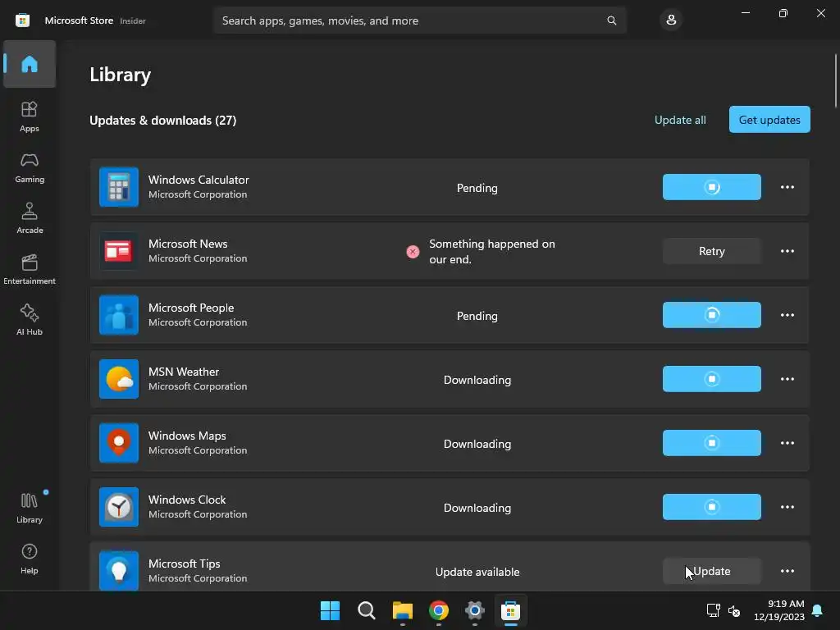The width and height of the screenshot is (840, 630).
Task: Click the 'Update available' status text
Action: click(x=477, y=572)
